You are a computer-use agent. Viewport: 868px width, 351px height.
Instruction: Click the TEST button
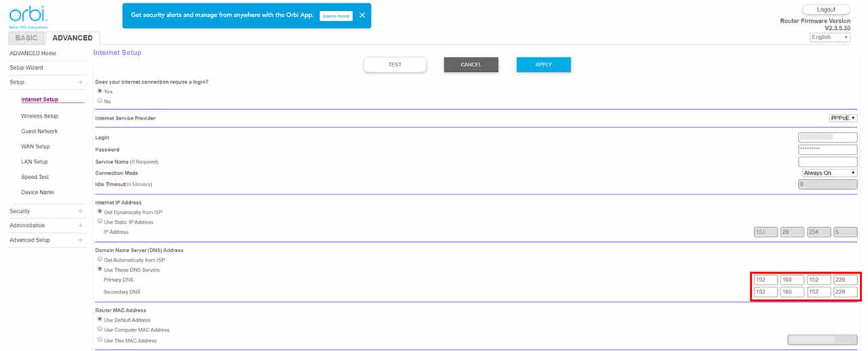395,64
